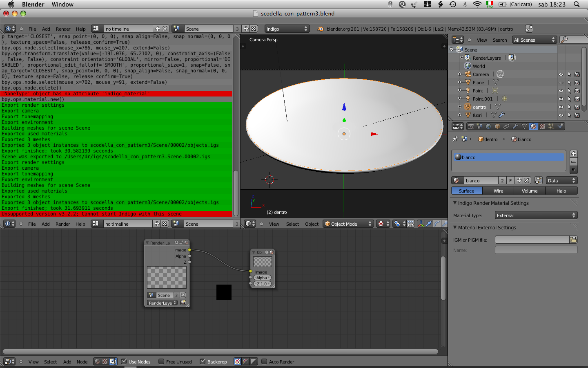588x368 pixels.
Task: Open the File menu in top info header
Action: (x=32, y=29)
